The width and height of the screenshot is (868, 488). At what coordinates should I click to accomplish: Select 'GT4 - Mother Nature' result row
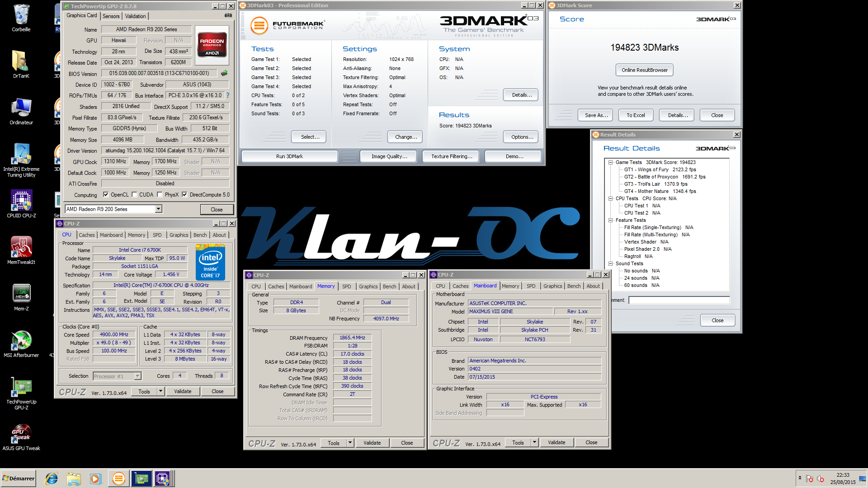(660, 191)
